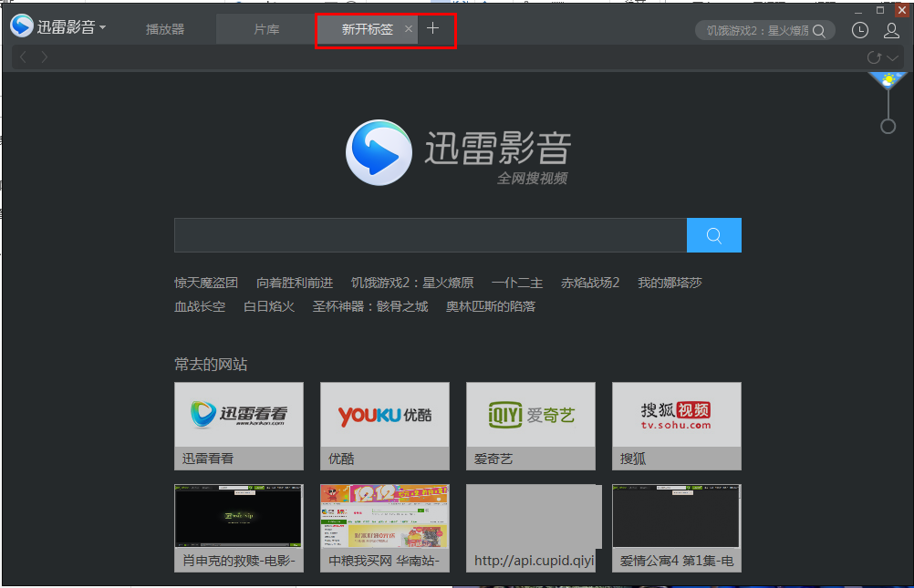This screenshot has width=914, height=588.
Task: Reload page with the refresh icon
Action: click(874, 57)
